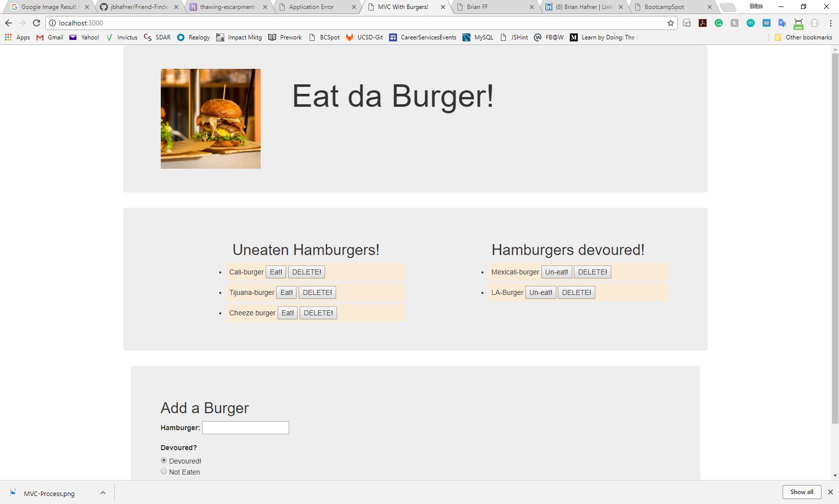Click the burger photo thumbnail
Image resolution: width=839 pixels, height=504 pixels.
(211, 119)
